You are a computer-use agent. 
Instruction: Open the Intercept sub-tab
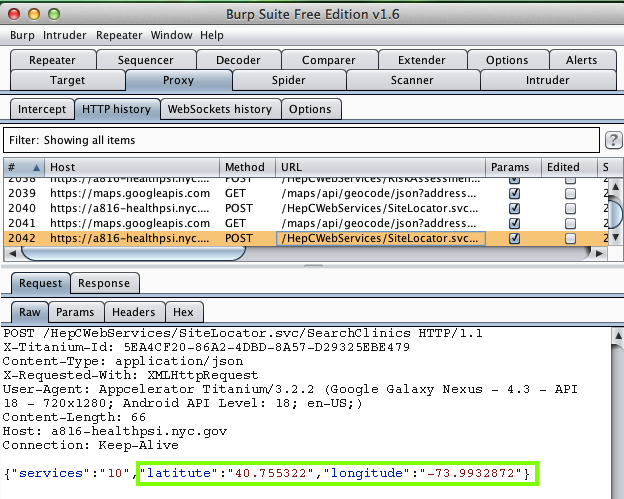[42, 109]
